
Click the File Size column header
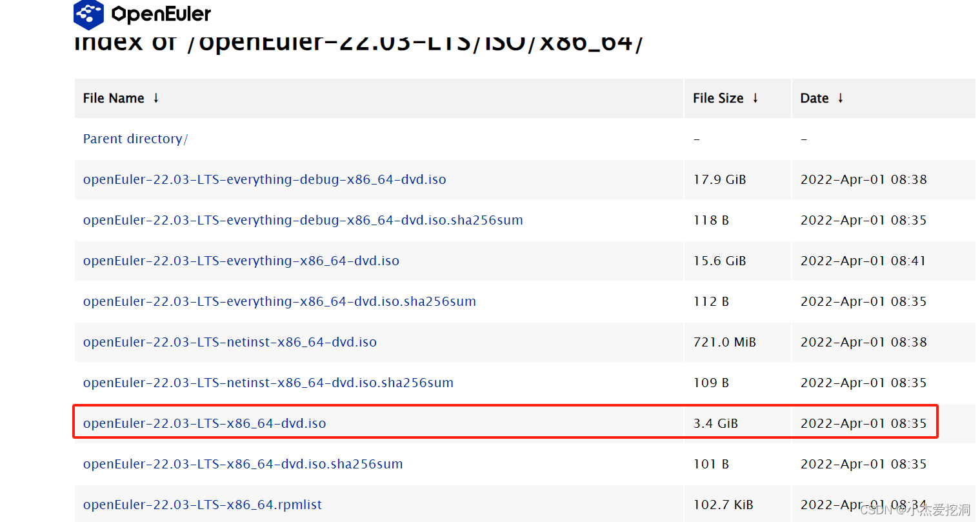[x=737, y=98]
